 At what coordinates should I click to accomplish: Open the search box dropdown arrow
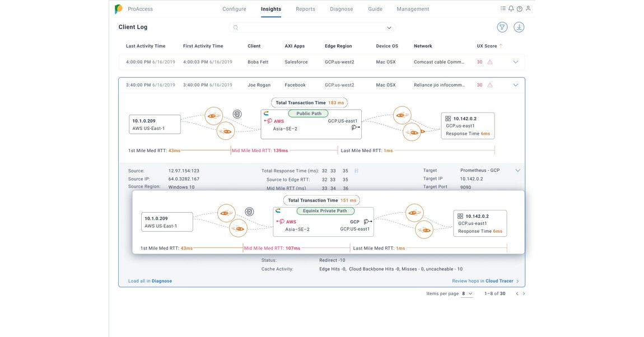point(389,28)
